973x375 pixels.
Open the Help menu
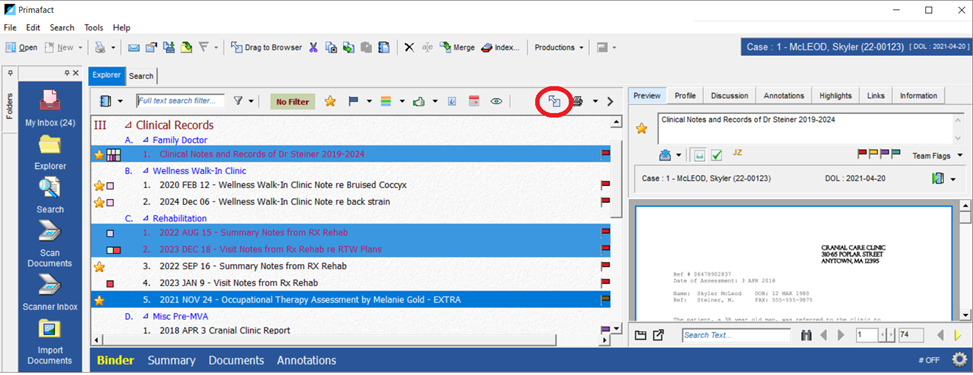[122, 28]
